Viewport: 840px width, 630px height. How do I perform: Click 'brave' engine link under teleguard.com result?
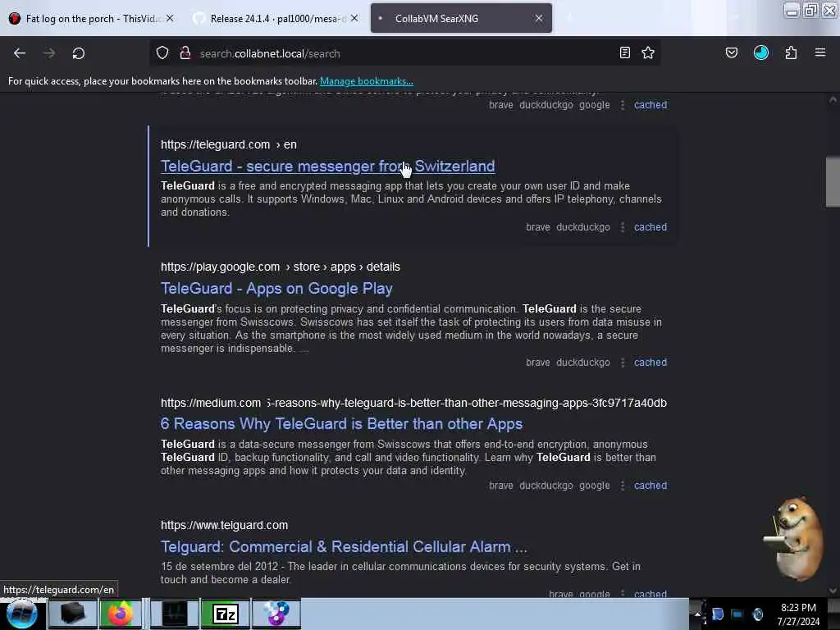(538, 227)
